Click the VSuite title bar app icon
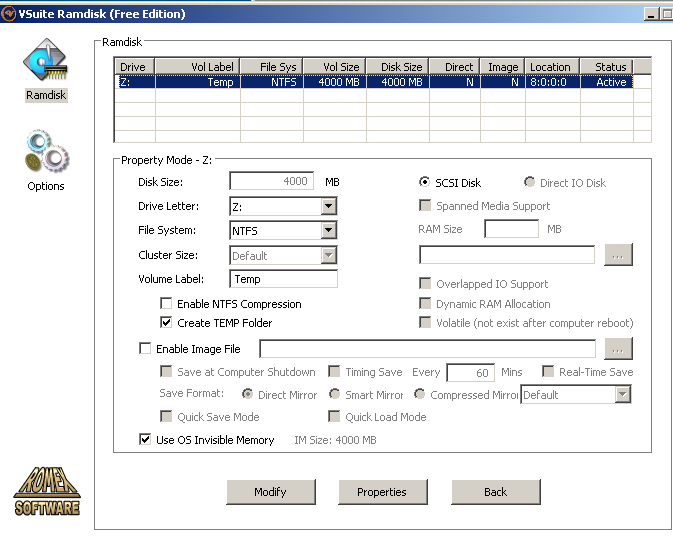The image size is (673, 538). click(x=8, y=14)
